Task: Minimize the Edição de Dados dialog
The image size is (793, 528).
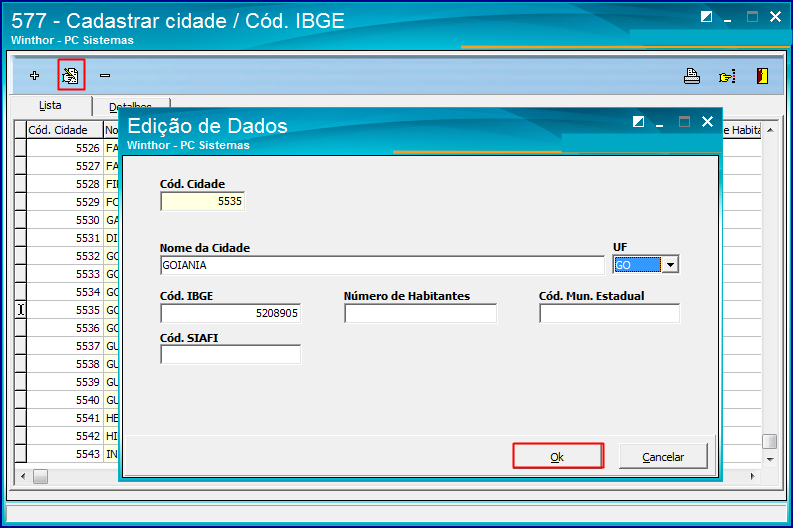Action: pos(659,123)
